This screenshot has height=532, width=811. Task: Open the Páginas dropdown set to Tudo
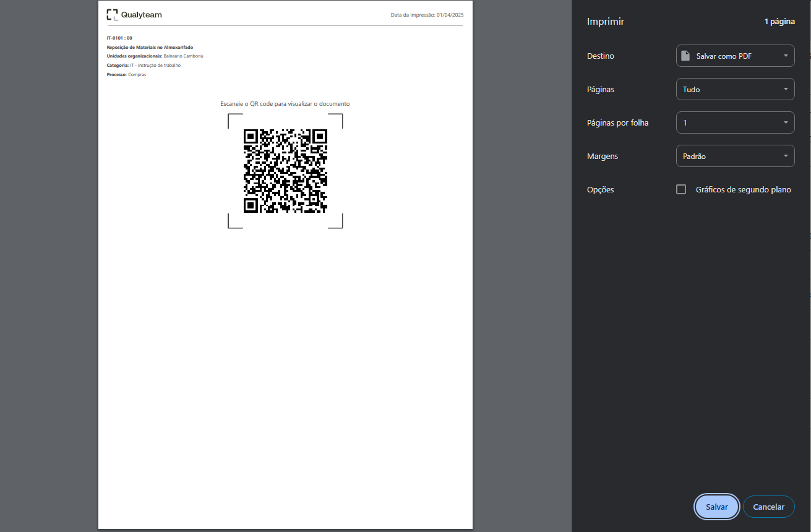tap(736, 89)
